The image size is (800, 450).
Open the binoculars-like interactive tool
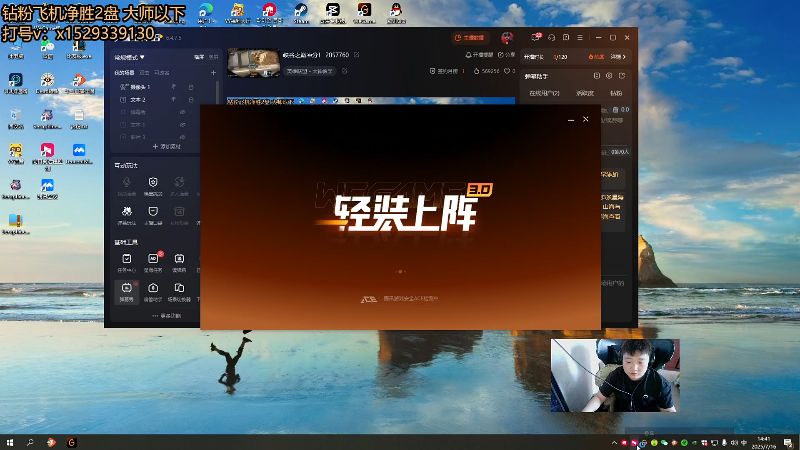127,215
